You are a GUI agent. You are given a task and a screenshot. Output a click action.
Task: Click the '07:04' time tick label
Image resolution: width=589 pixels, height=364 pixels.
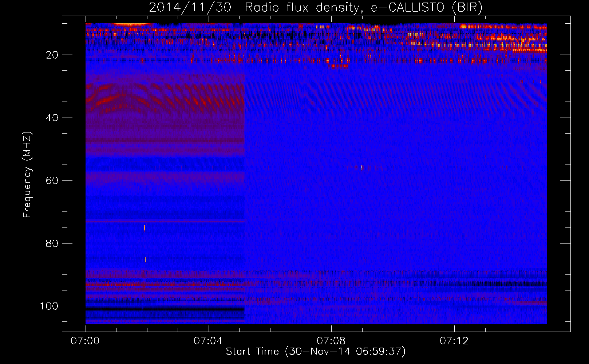(x=208, y=341)
